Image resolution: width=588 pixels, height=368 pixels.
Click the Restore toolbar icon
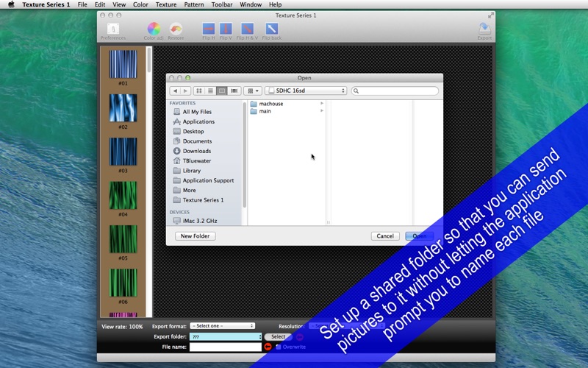(x=176, y=29)
